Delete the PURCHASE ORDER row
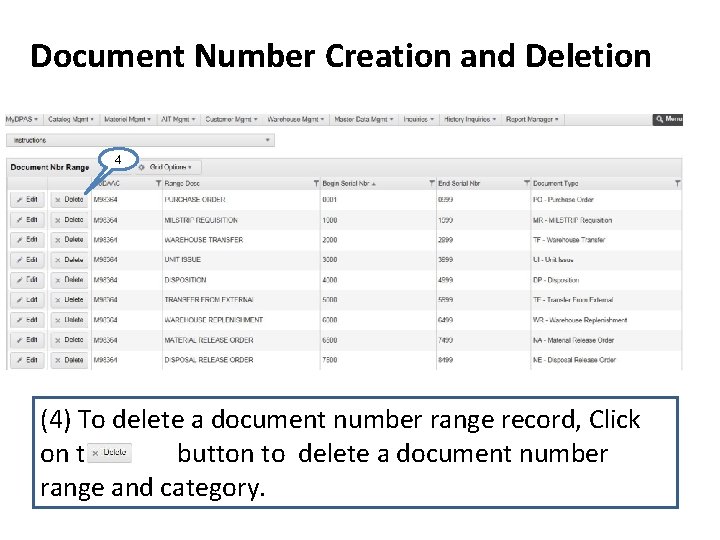This screenshot has height=540, width=720. click(69, 200)
